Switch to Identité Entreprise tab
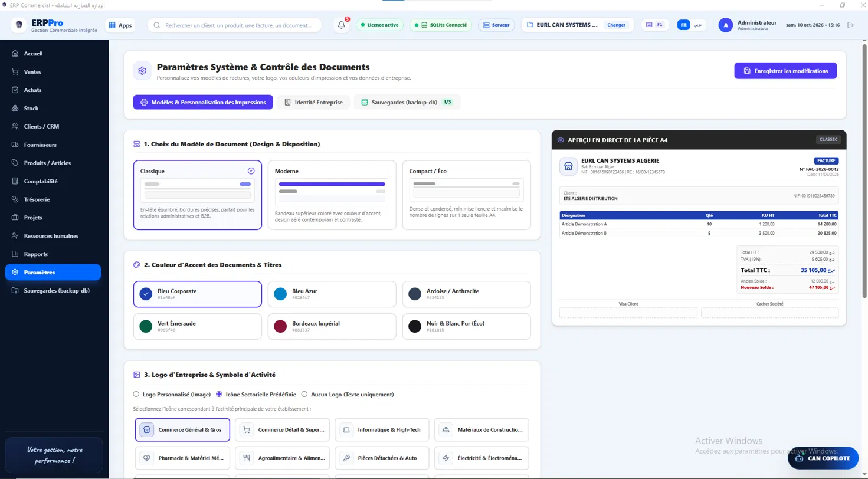The image size is (868, 479). click(313, 102)
